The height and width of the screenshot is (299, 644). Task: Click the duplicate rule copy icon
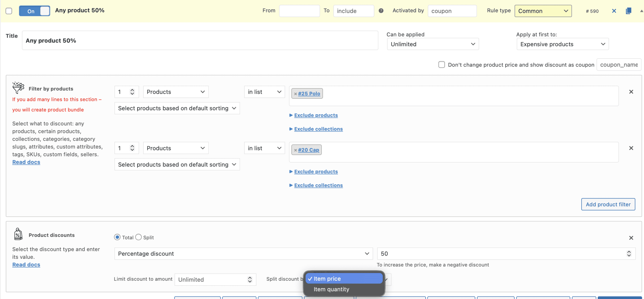point(628,11)
